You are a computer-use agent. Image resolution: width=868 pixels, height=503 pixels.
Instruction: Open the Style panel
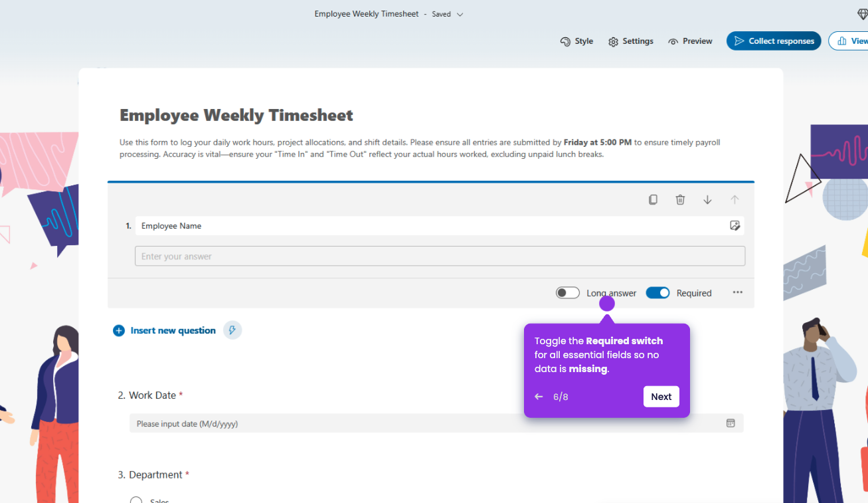point(576,41)
